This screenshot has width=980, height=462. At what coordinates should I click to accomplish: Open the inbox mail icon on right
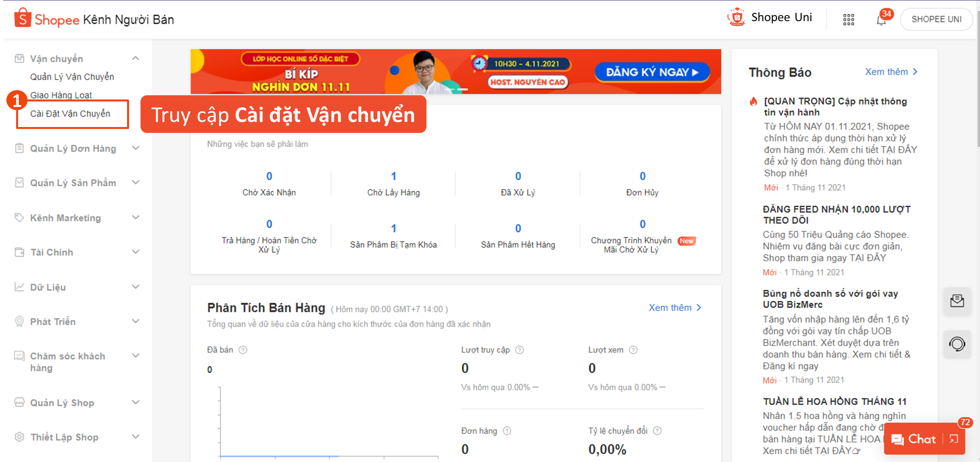(x=957, y=301)
